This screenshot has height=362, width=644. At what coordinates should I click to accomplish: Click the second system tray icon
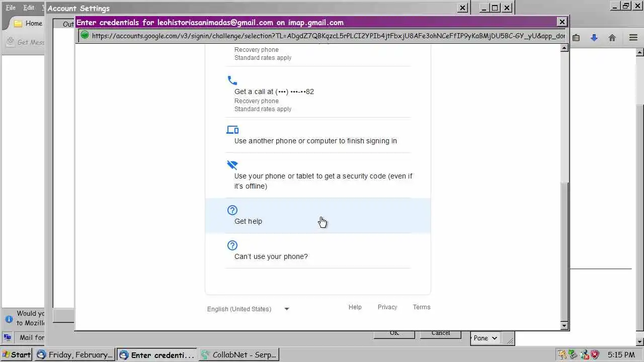point(573,354)
